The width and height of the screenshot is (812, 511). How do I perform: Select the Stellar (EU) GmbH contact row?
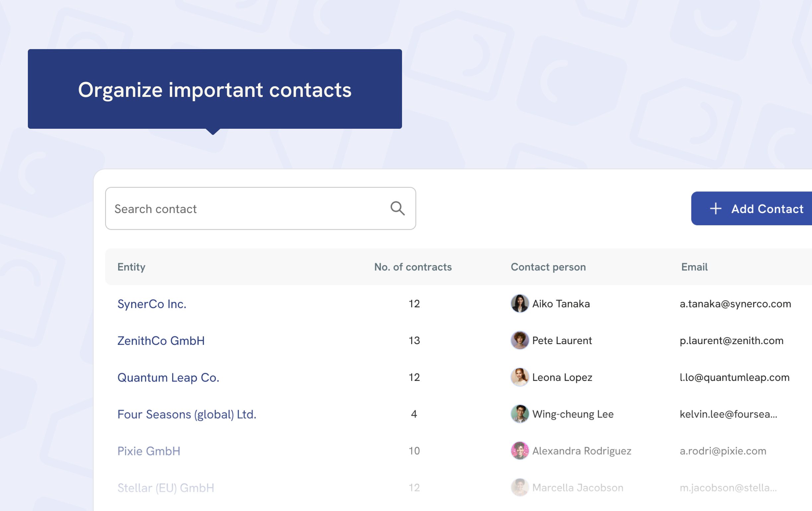(166, 487)
